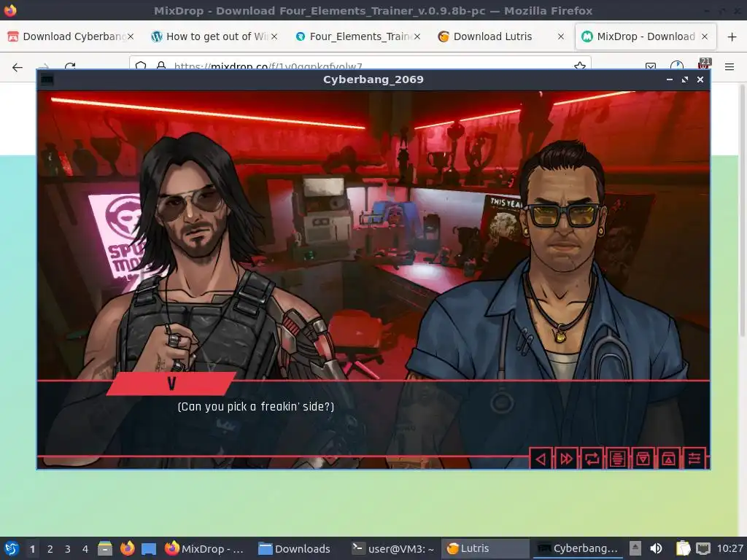Switch to Four_Elements_Trainer tab
This screenshot has width=747, height=560.
[x=357, y=36]
